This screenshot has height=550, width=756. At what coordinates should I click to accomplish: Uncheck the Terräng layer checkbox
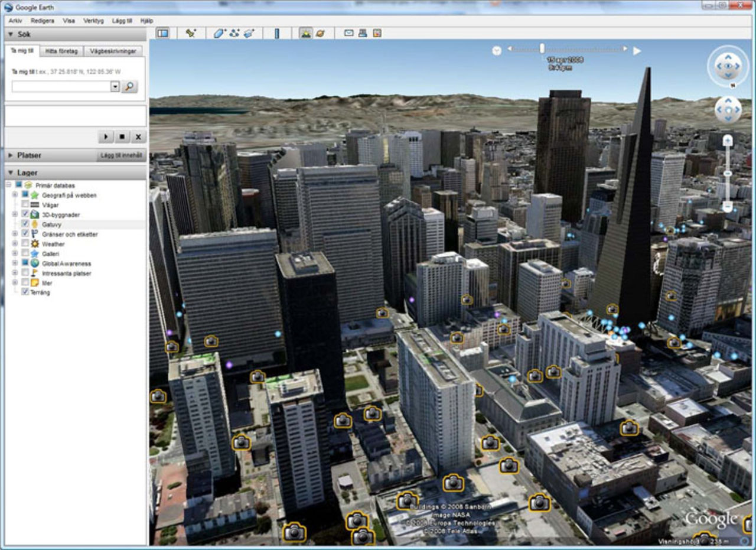tap(25, 292)
